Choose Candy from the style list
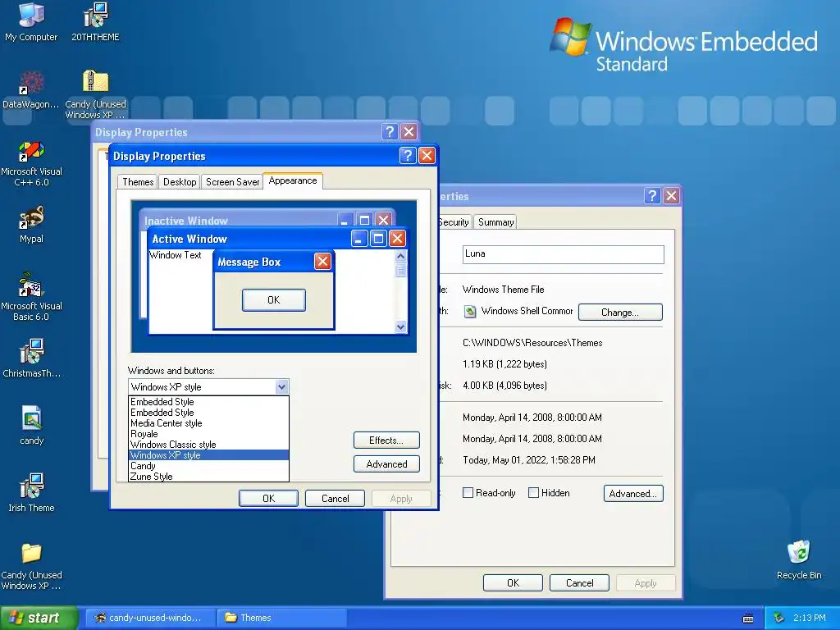 click(209, 466)
